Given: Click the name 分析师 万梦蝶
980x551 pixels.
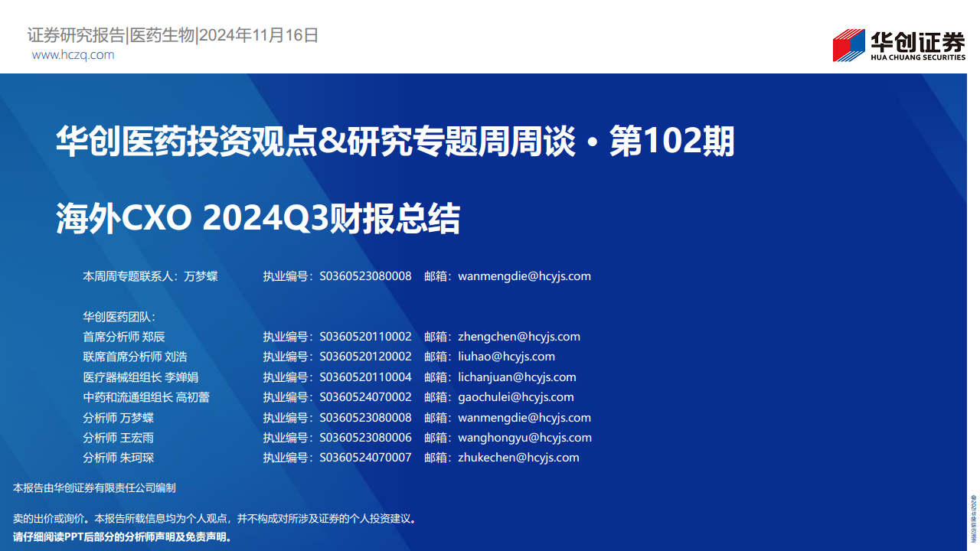Looking at the screenshot, I should [x=119, y=418].
